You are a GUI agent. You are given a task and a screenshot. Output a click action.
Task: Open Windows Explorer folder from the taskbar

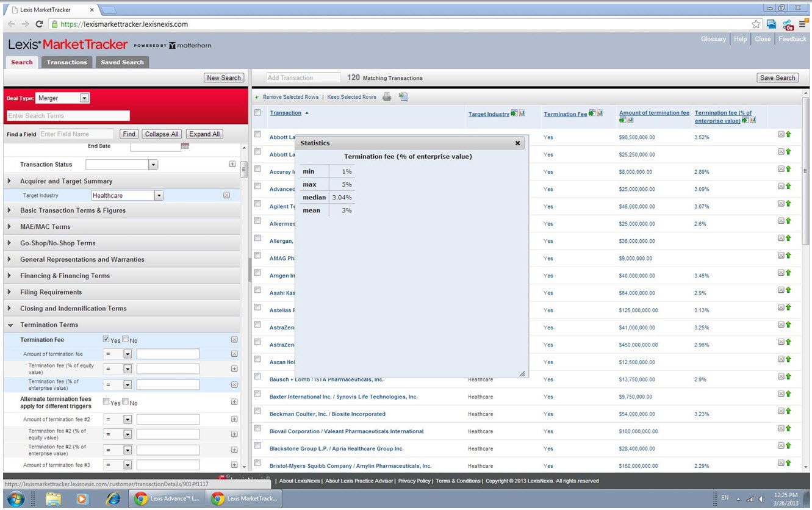pyautogui.click(x=53, y=498)
